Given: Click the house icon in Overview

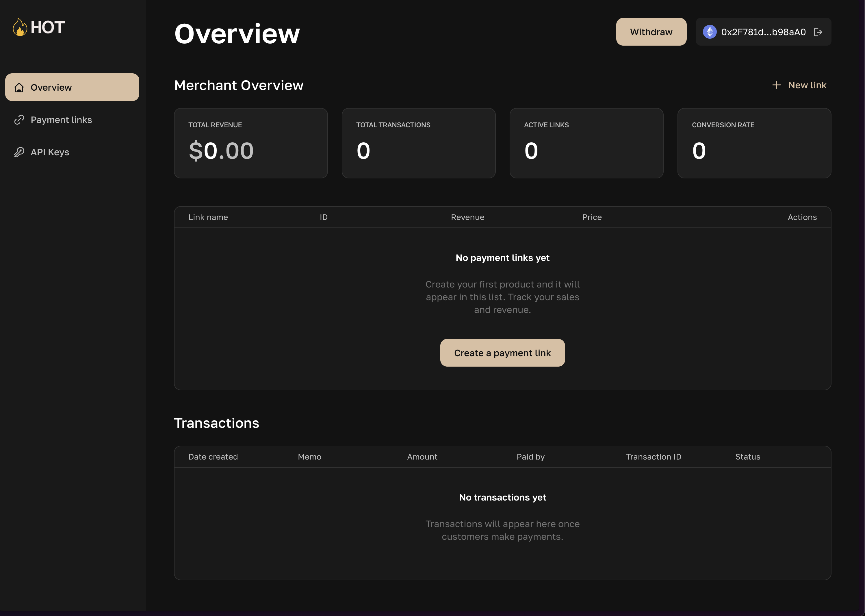Looking at the screenshot, I should click(x=19, y=88).
